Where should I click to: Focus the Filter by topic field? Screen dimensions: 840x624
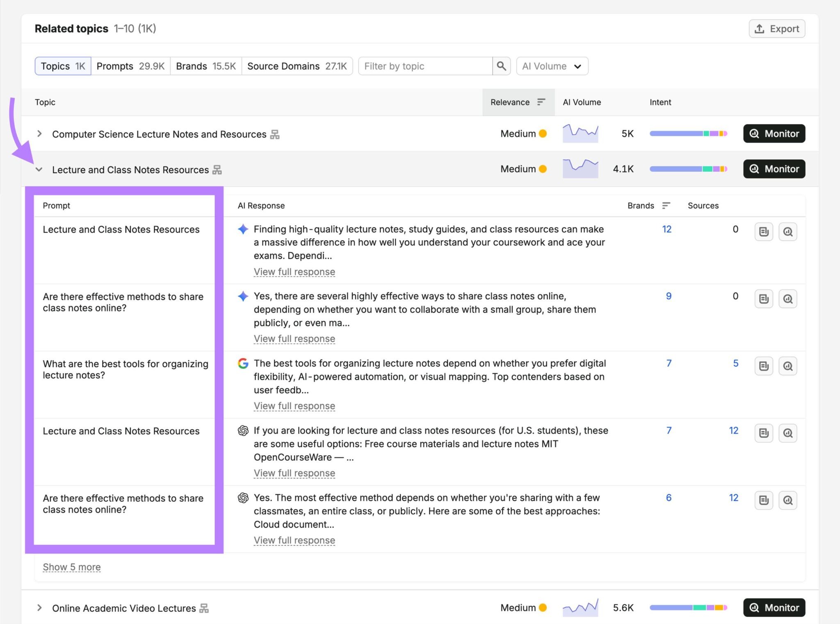(x=425, y=66)
